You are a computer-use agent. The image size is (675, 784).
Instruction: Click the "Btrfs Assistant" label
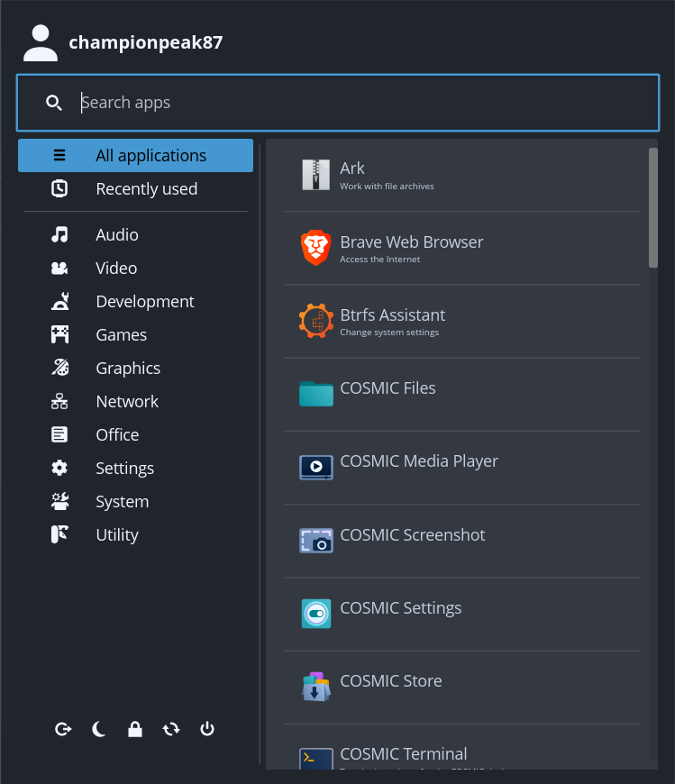coord(393,315)
